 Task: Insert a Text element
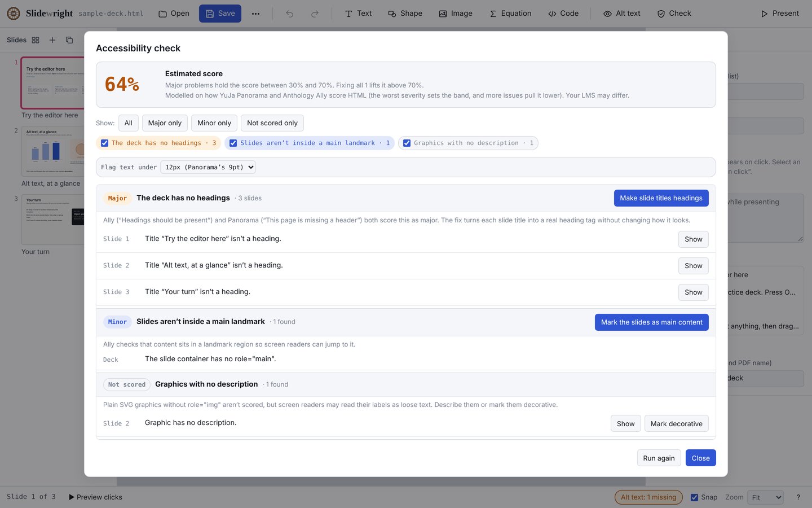[x=358, y=14]
